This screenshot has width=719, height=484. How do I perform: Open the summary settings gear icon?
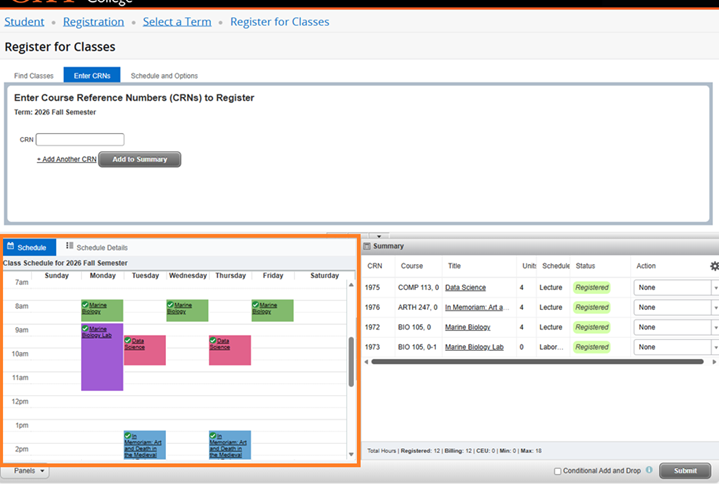click(714, 266)
